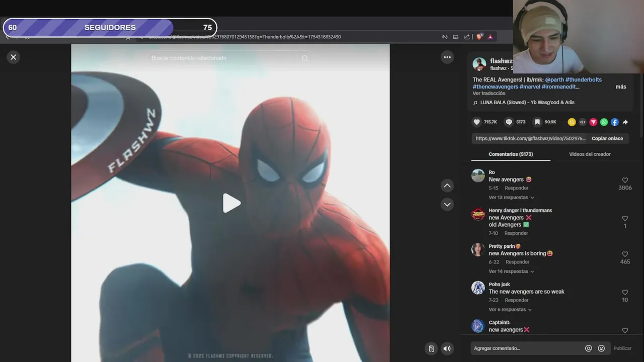Open flashwz profile avatar

pyautogui.click(x=479, y=64)
